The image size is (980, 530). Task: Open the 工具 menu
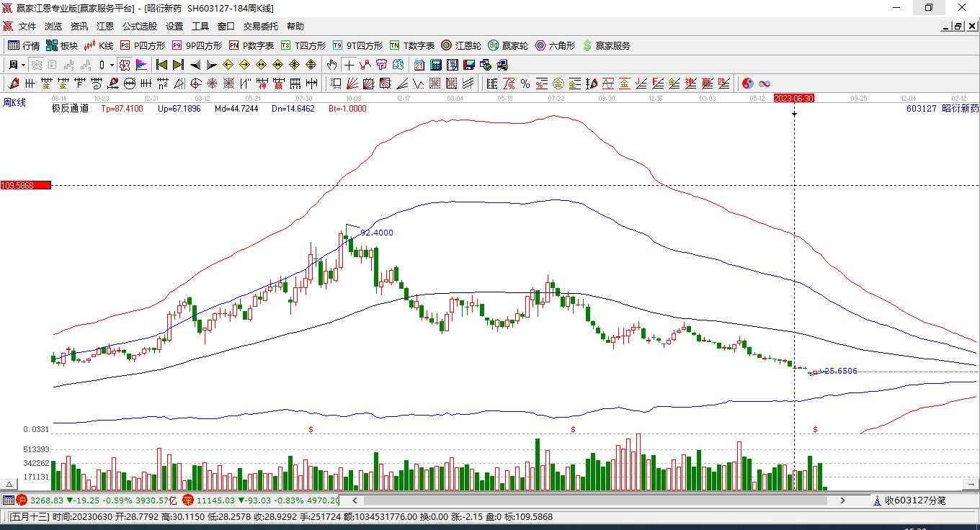(x=200, y=27)
